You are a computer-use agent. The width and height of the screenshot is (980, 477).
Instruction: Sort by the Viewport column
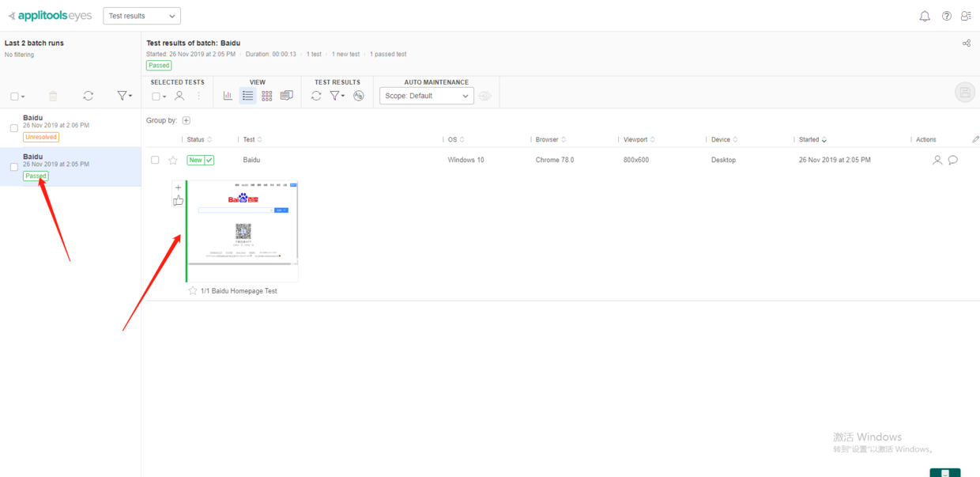click(x=639, y=139)
